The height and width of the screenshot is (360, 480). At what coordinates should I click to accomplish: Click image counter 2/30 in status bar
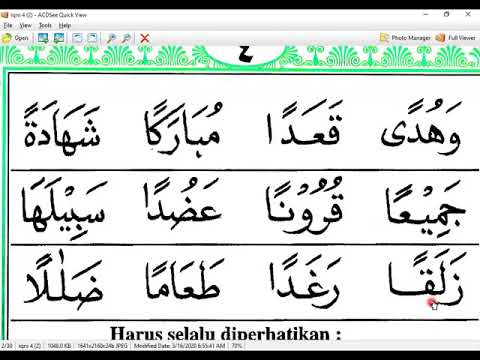click(x=7, y=346)
